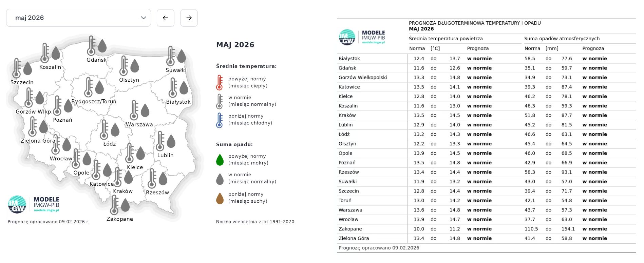644x263 pixels.
Task: Click the raindrop icon above Białystok
Action: point(184,88)
